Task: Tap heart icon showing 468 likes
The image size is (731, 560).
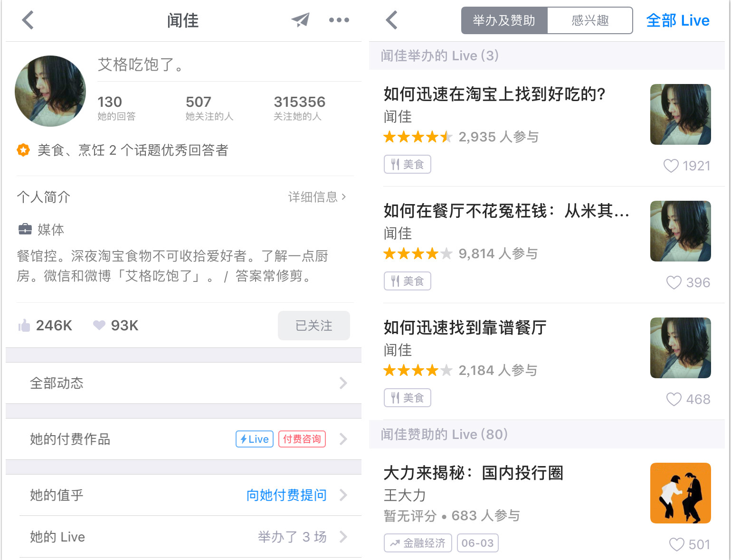Action: pos(674,399)
